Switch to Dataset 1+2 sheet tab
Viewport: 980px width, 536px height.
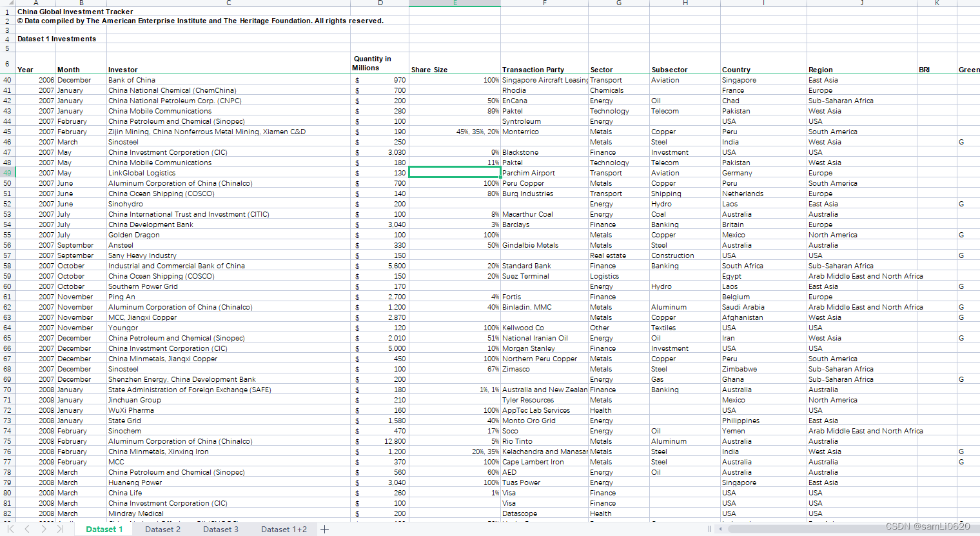[x=284, y=529]
